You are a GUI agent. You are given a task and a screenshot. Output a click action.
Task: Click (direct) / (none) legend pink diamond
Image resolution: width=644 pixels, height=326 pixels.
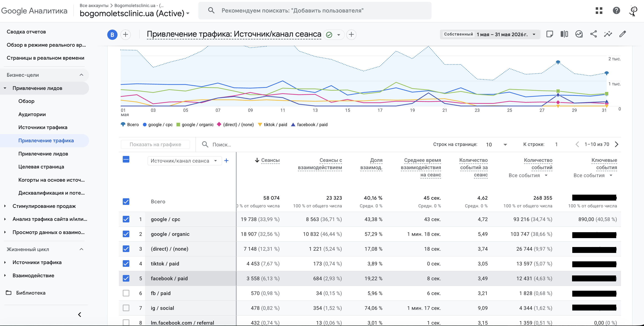click(219, 124)
